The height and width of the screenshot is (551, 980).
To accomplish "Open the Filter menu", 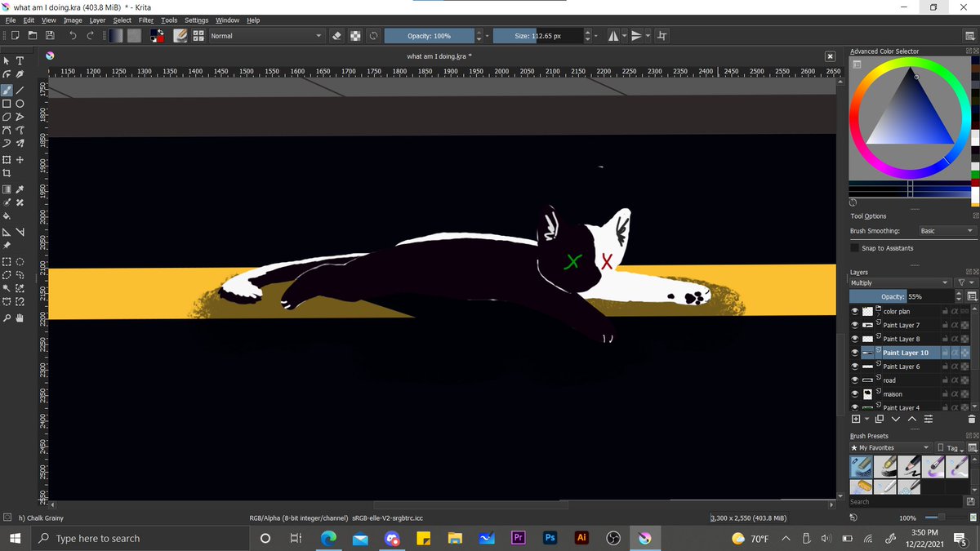I will pyautogui.click(x=146, y=20).
